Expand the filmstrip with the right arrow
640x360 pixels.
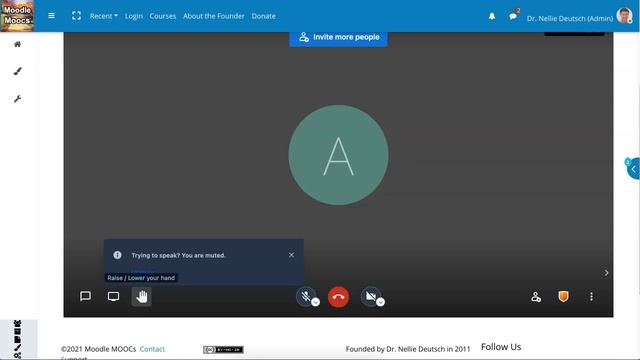click(607, 273)
